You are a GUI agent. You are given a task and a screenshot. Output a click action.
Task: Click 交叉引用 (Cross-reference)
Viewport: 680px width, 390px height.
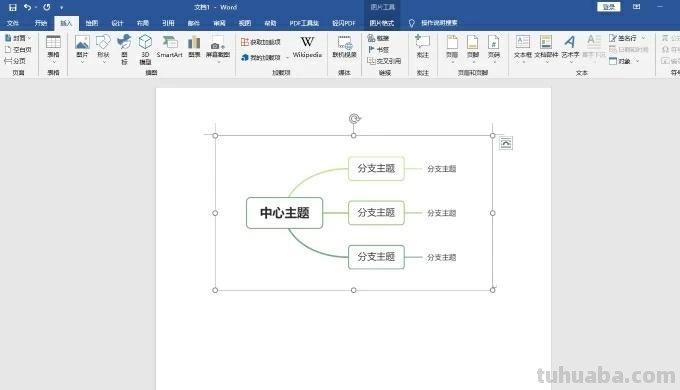[x=384, y=61]
